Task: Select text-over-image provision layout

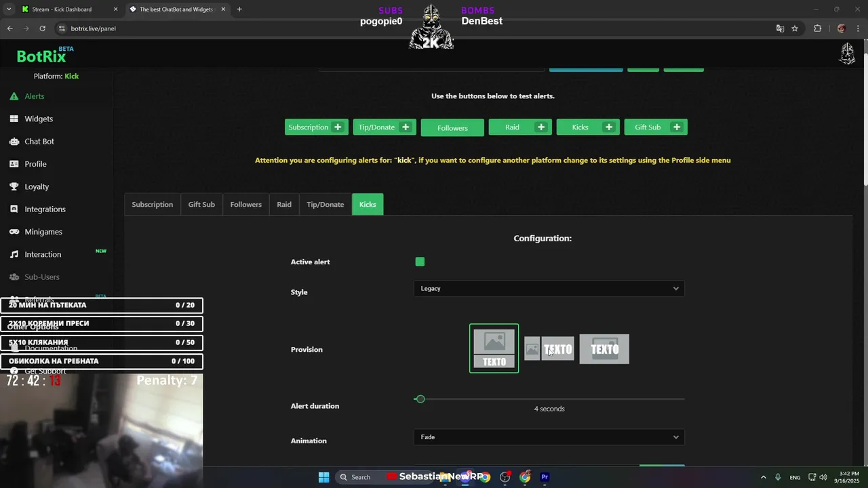Action: click(604, 349)
